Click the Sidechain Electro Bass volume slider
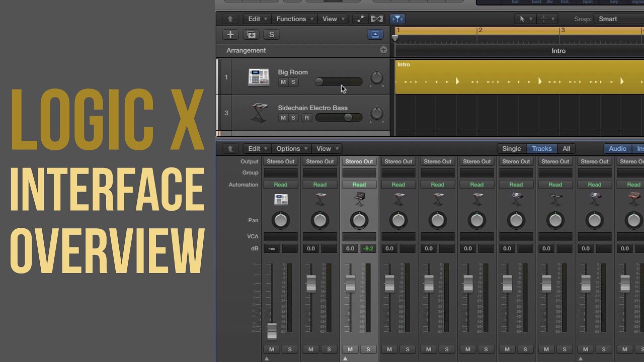 339,118
